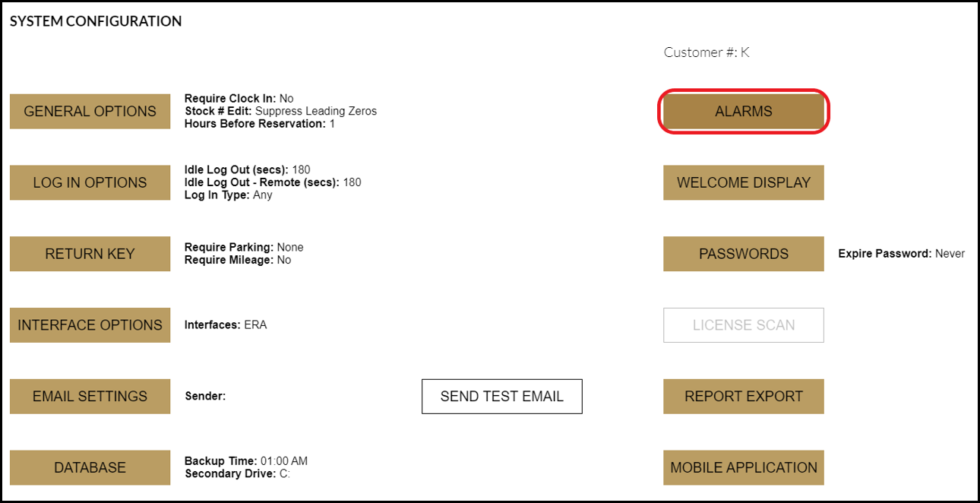Open the highlighted ALARMS configuration
This screenshot has height=503, width=980.
(x=743, y=111)
